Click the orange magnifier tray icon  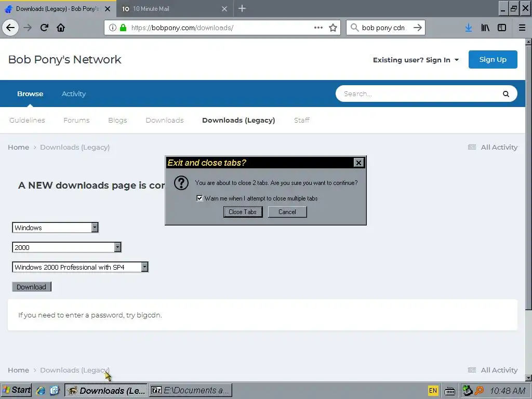[x=479, y=391]
